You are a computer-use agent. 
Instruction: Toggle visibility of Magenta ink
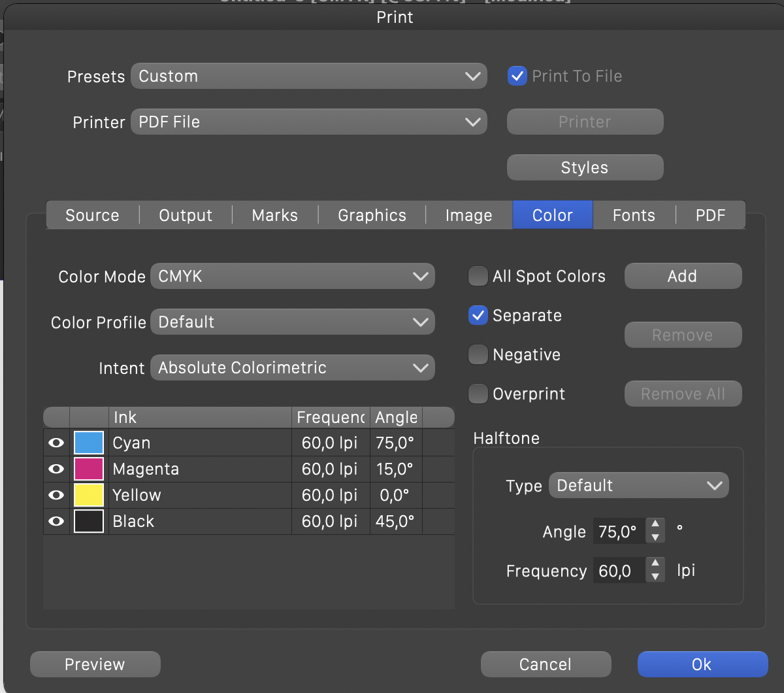pos(56,469)
